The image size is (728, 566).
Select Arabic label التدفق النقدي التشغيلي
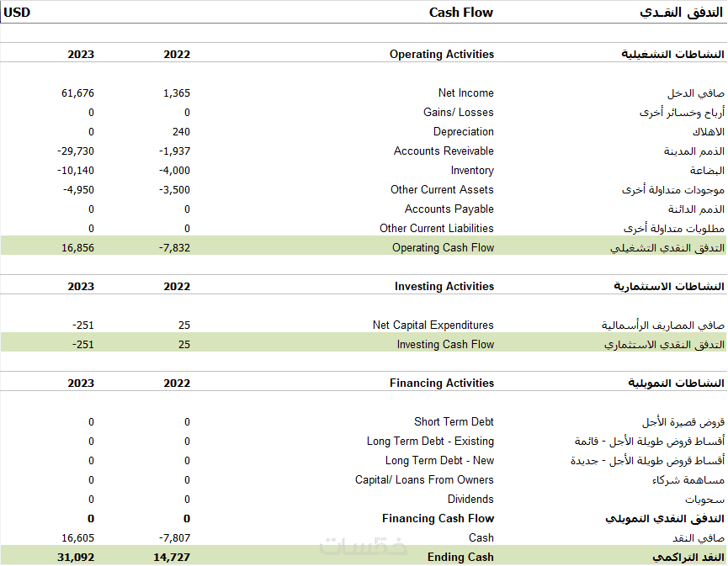[667, 248]
